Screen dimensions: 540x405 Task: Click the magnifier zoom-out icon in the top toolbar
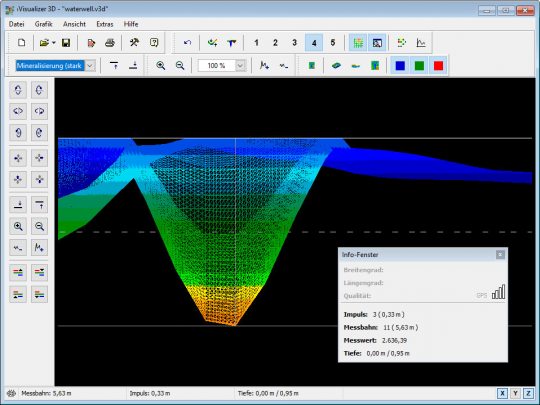coord(180,65)
